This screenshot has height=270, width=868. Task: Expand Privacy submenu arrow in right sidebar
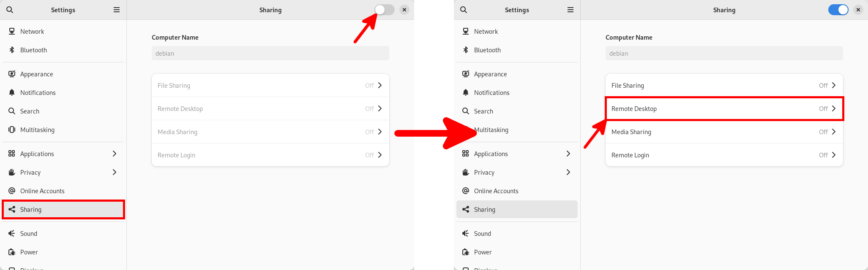[568, 172]
